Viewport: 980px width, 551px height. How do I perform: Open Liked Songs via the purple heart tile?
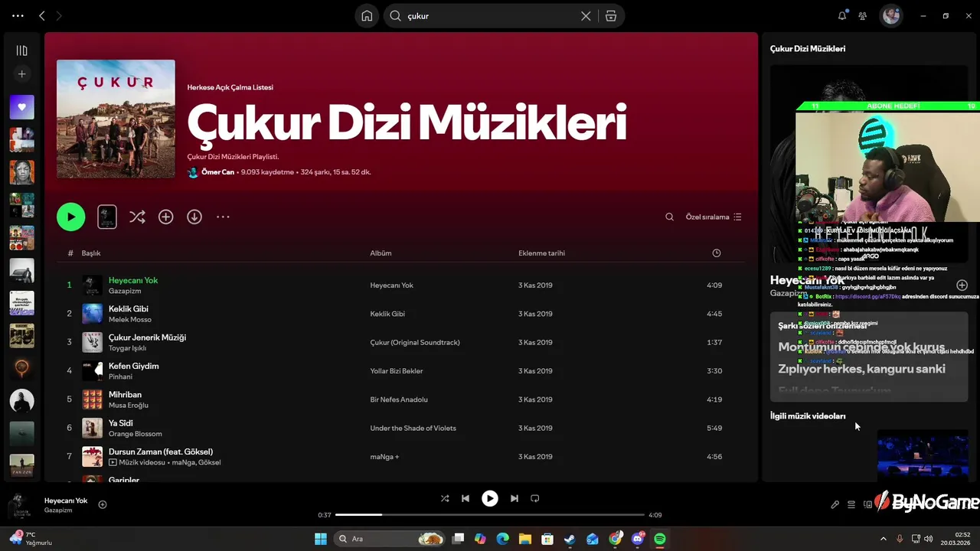click(x=21, y=107)
